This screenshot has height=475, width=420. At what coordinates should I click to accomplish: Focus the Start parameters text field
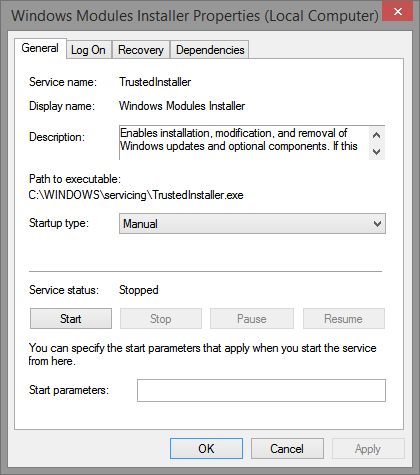click(x=261, y=390)
